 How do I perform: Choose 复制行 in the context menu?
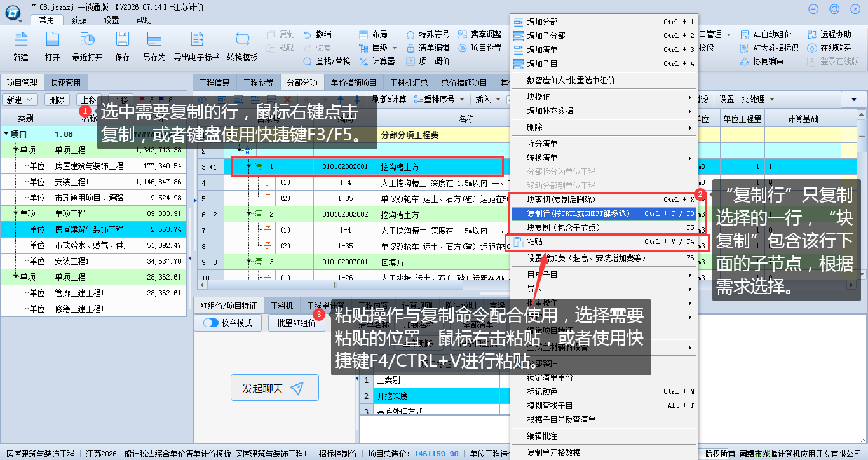(x=604, y=213)
